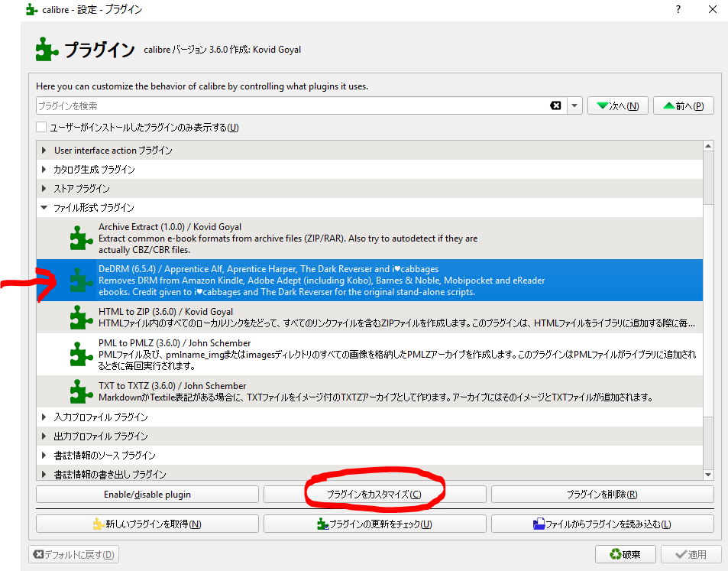Toggle show only user-installed plugins checkbox
The height and width of the screenshot is (571, 728).
[x=41, y=127]
